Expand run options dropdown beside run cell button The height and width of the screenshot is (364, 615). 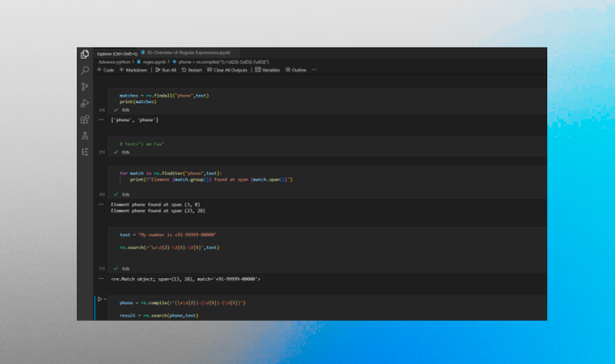pyautogui.click(x=105, y=299)
